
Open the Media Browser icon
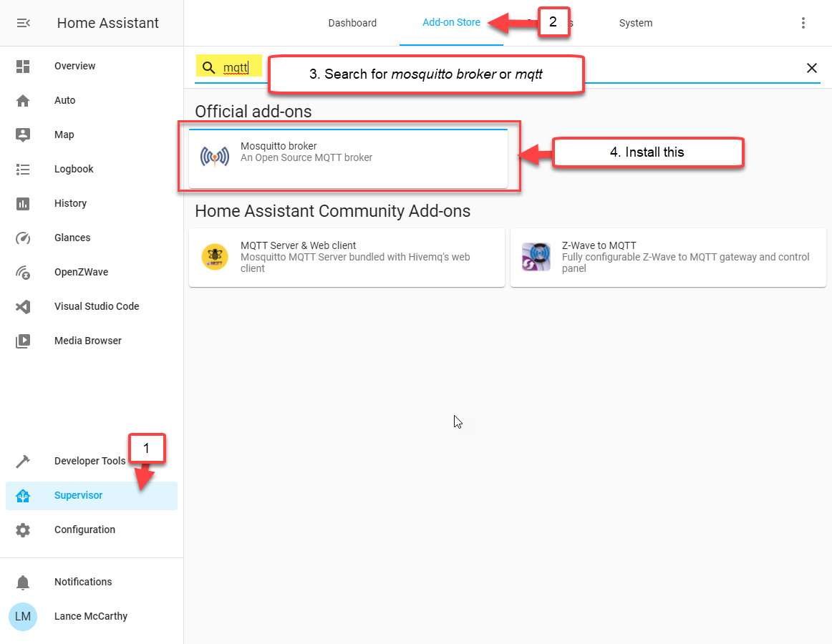click(23, 341)
